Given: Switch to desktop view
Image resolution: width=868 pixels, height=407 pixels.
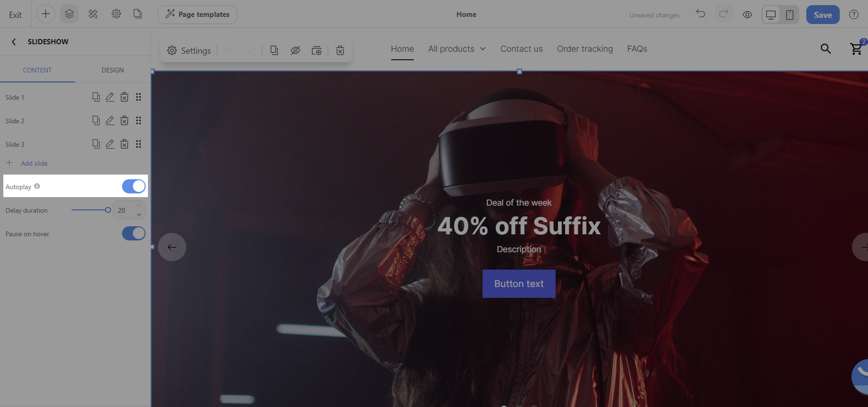Looking at the screenshot, I should pyautogui.click(x=771, y=15).
